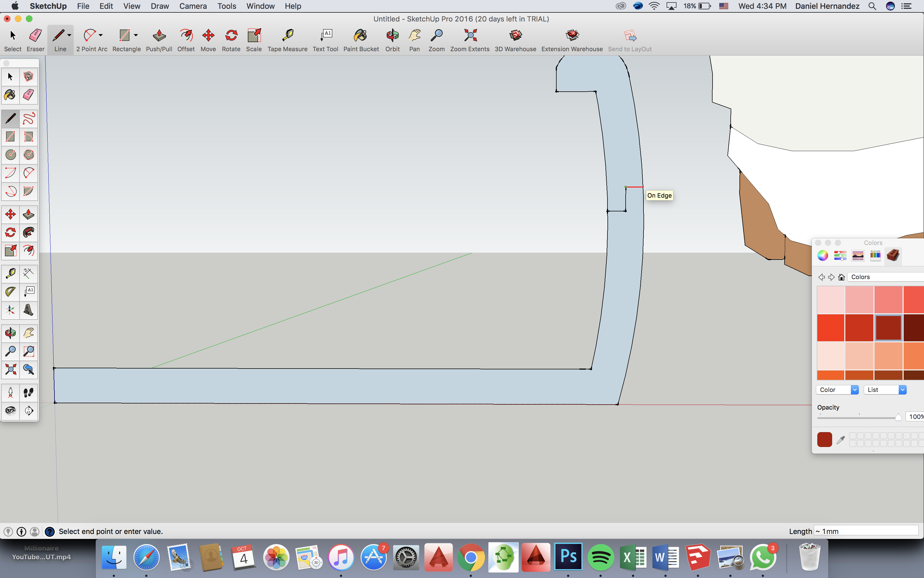
Task: Click the Previous view tool in left palette
Action: point(29,369)
